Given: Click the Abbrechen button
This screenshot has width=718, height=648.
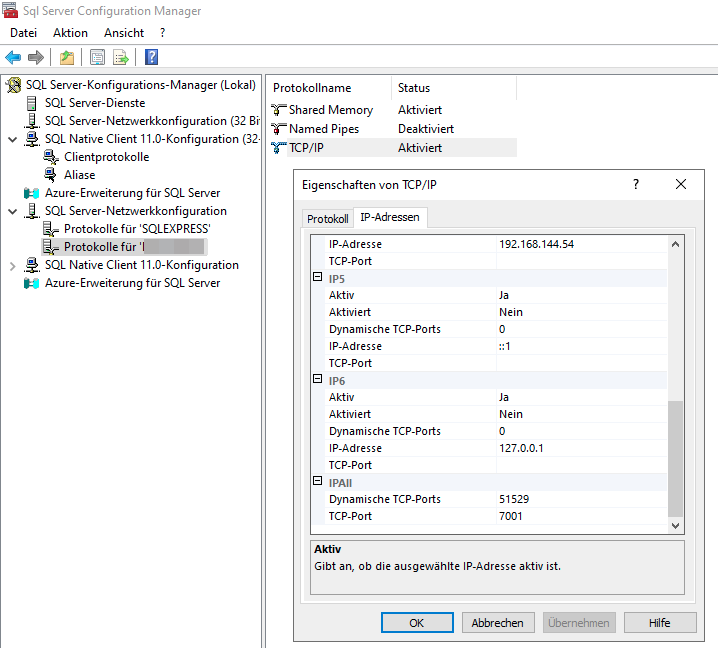Looking at the screenshot, I should (x=498, y=623).
